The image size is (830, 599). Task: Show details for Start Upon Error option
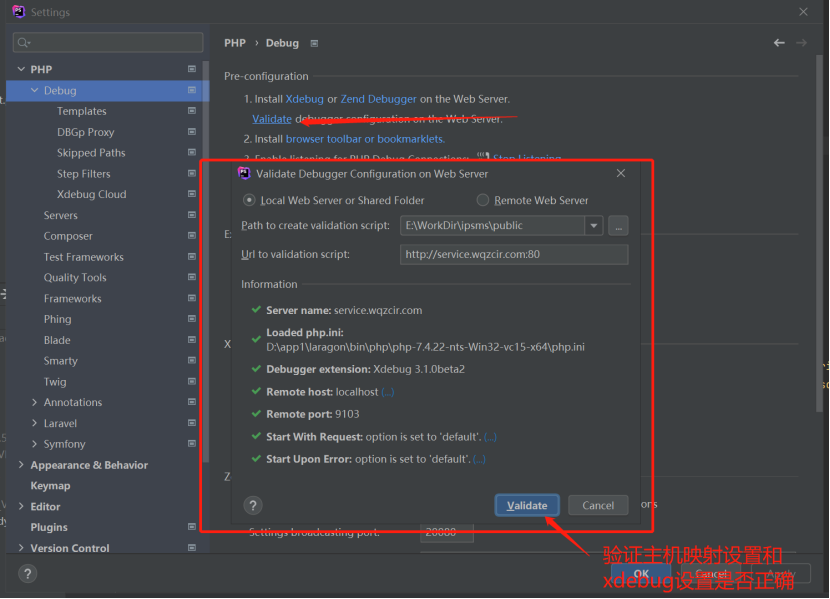tap(479, 459)
